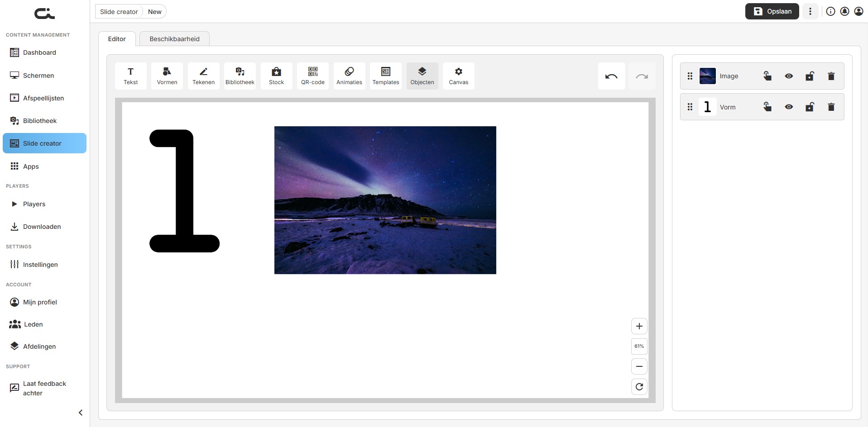Image resolution: width=868 pixels, height=427 pixels.
Task: Hide the Image layer
Action: pyautogui.click(x=789, y=76)
